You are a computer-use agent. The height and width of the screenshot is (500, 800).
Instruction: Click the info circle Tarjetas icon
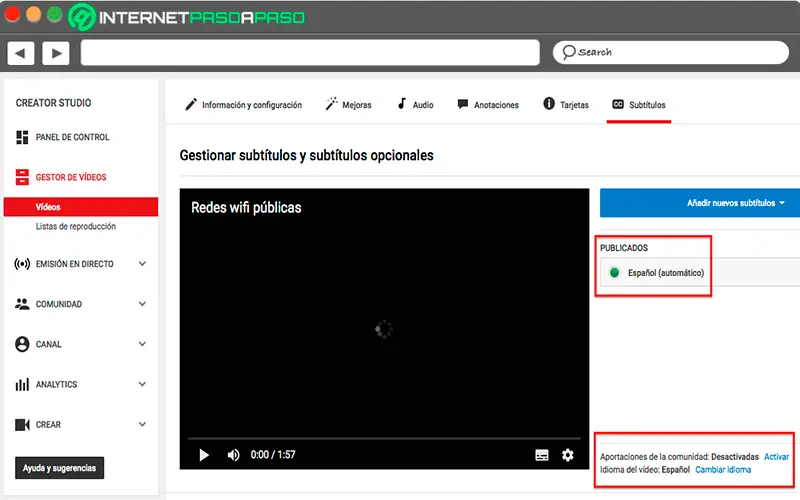pos(549,104)
